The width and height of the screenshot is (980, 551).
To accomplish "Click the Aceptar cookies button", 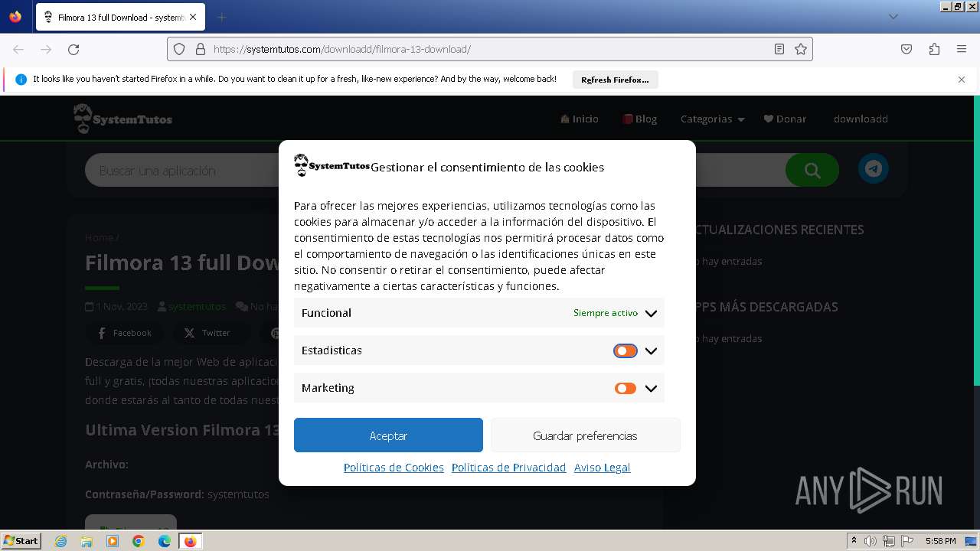I will click(388, 435).
